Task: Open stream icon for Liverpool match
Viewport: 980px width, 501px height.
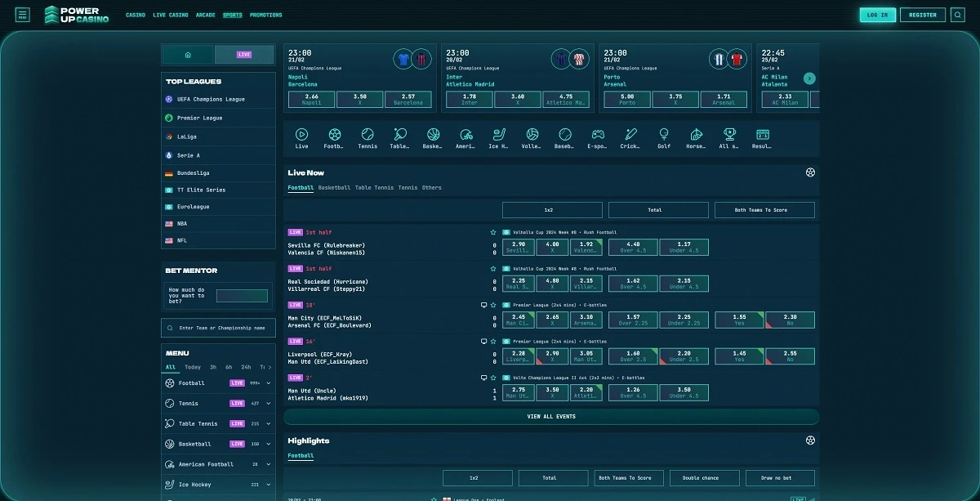Action: 483,341
